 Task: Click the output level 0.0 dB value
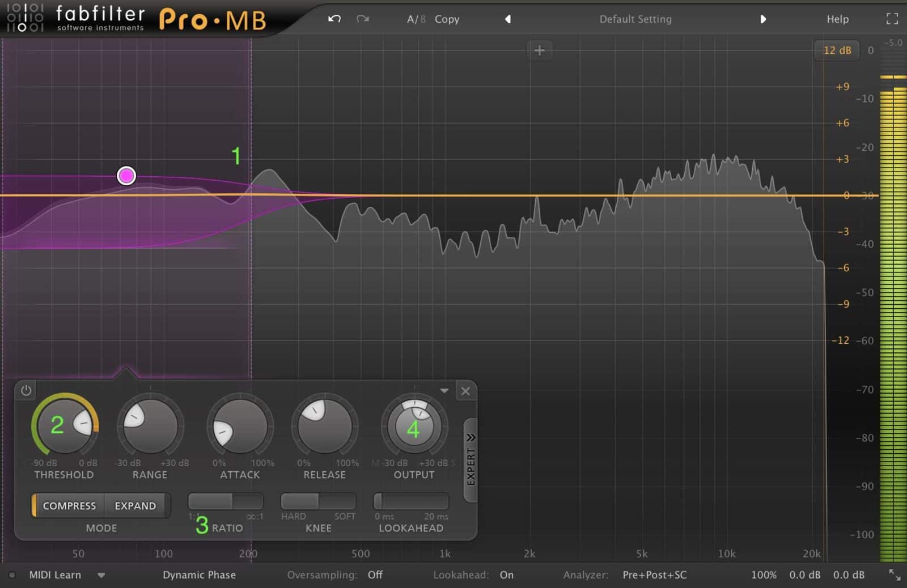tap(849, 574)
